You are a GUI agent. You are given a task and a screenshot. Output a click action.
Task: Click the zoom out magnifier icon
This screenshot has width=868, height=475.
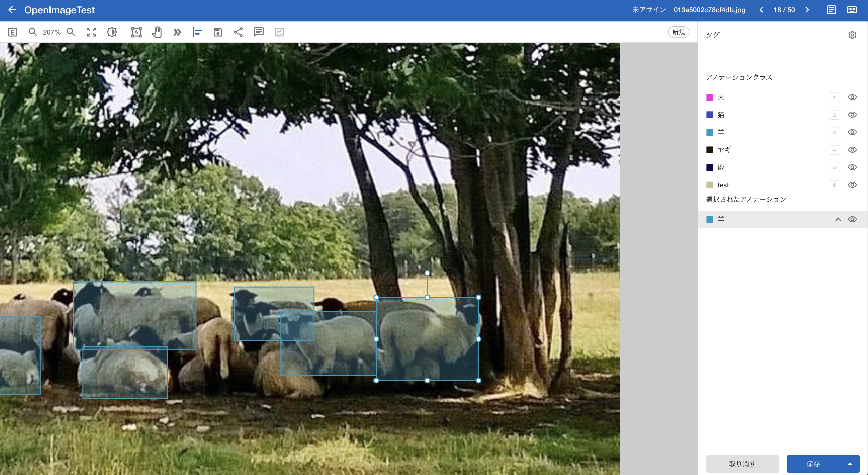pyautogui.click(x=32, y=32)
